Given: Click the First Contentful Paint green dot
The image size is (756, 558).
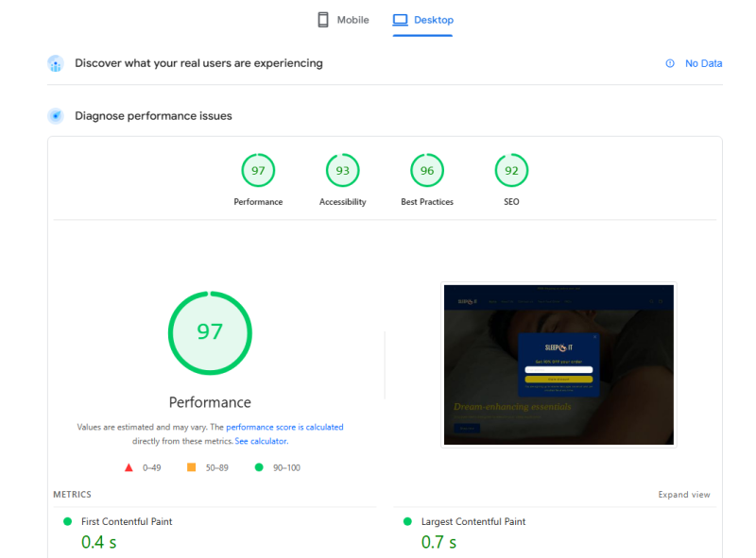Looking at the screenshot, I should pyautogui.click(x=67, y=521).
